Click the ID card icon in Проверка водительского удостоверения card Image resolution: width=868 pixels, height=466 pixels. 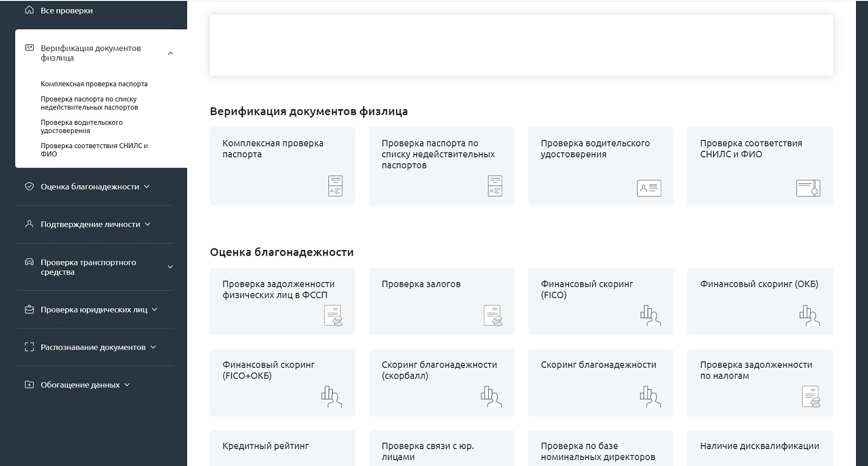tap(649, 188)
